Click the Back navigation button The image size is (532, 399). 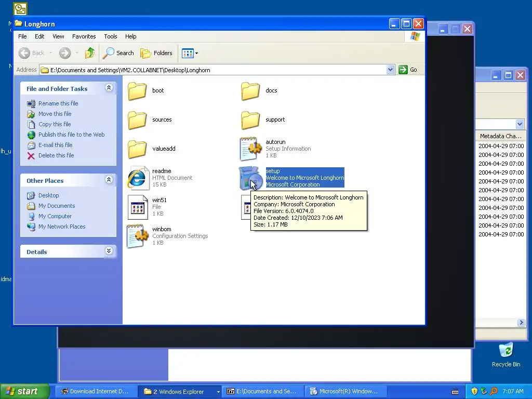pyautogui.click(x=32, y=53)
